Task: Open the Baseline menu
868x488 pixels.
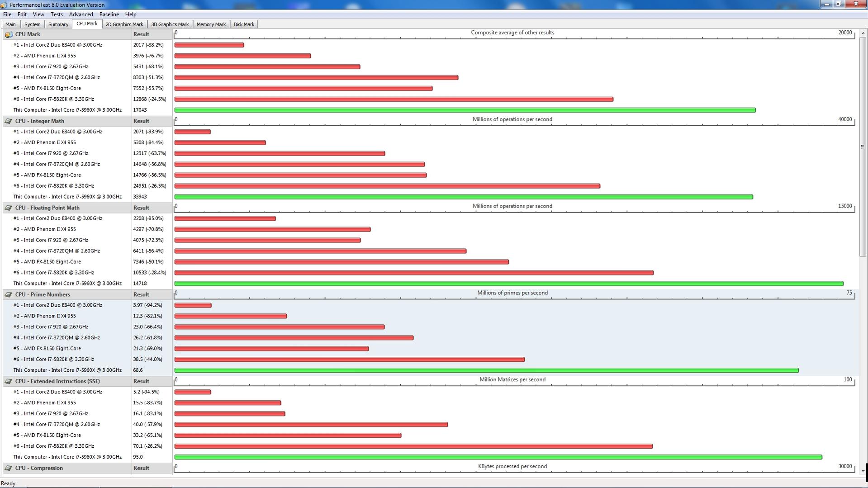Action: pos(109,14)
